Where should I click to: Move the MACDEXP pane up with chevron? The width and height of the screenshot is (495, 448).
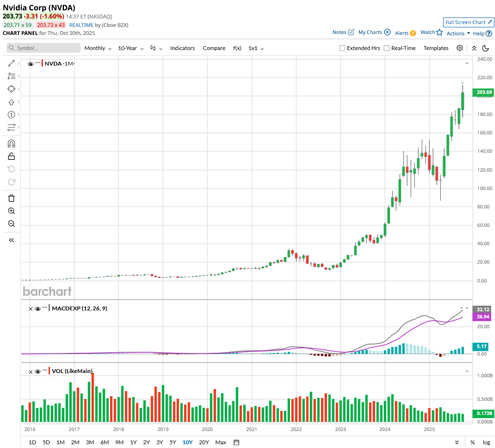click(x=462, y=308)
